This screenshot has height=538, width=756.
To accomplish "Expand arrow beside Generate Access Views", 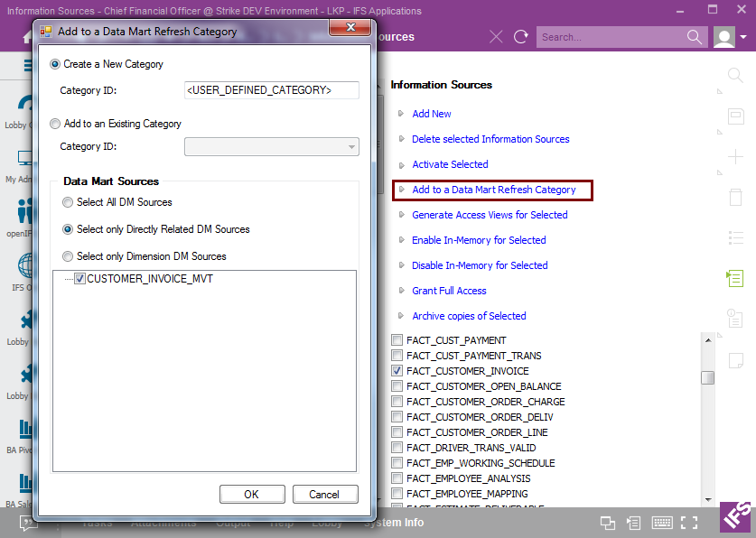I will pos(401,215).
